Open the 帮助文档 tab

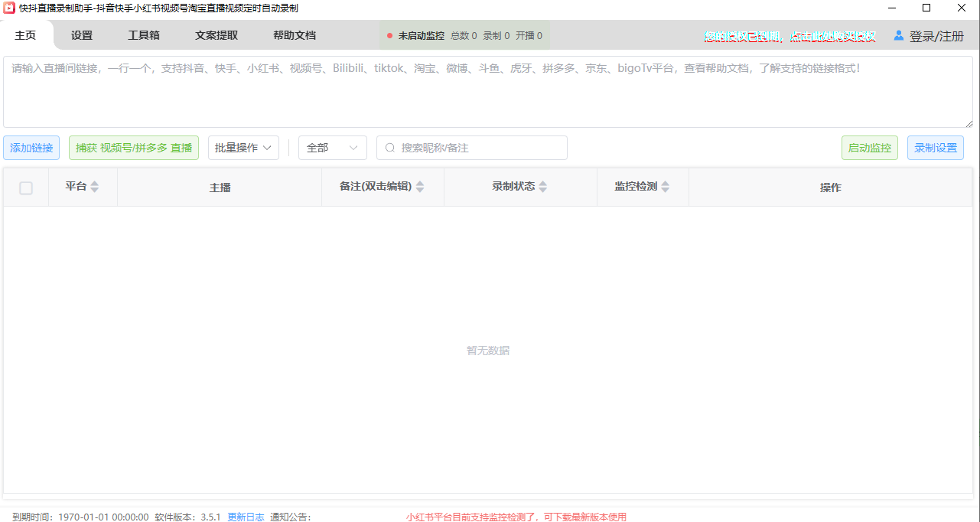tap(295, 35)
